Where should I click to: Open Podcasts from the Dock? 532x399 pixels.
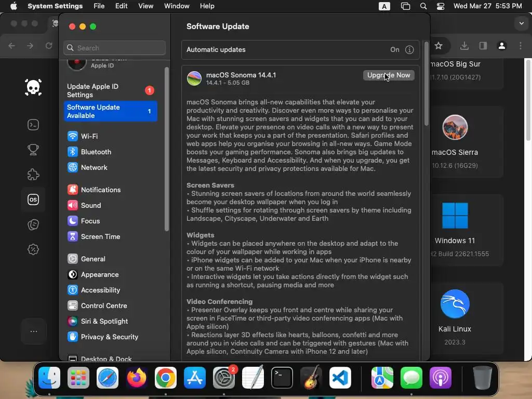coord(441,378)
